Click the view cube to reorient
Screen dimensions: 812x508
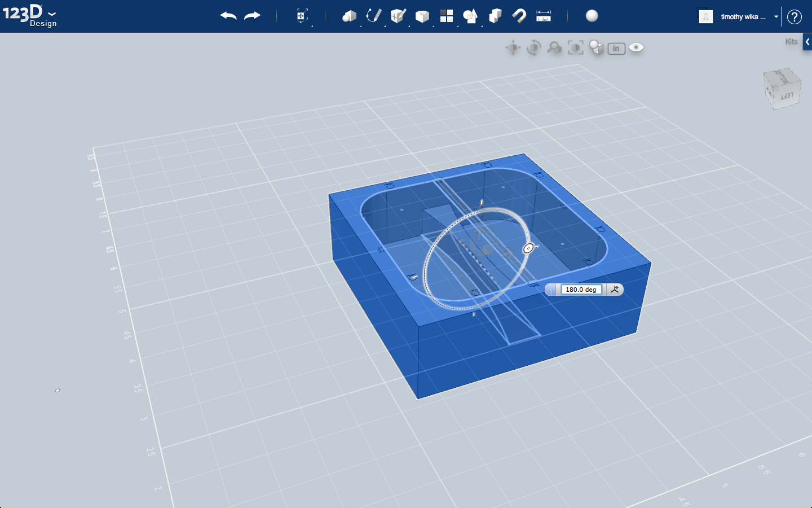(x=783, y=89)
